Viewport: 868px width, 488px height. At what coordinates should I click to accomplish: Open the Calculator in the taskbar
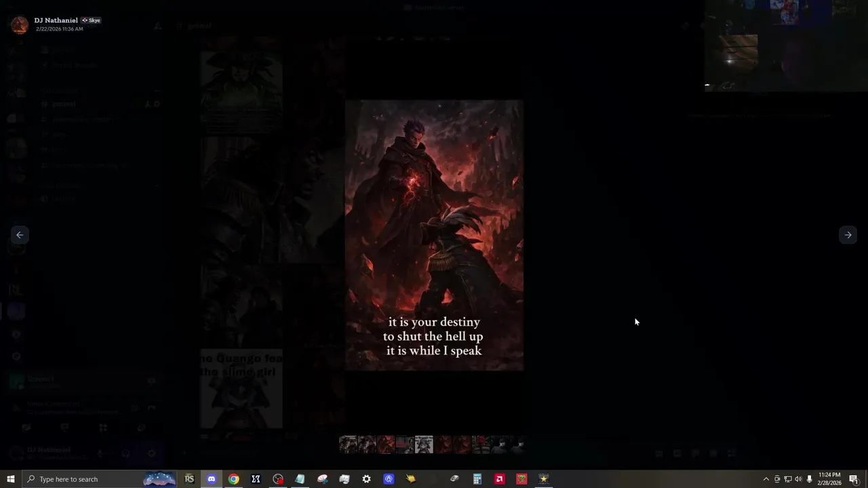pos(477,479)
